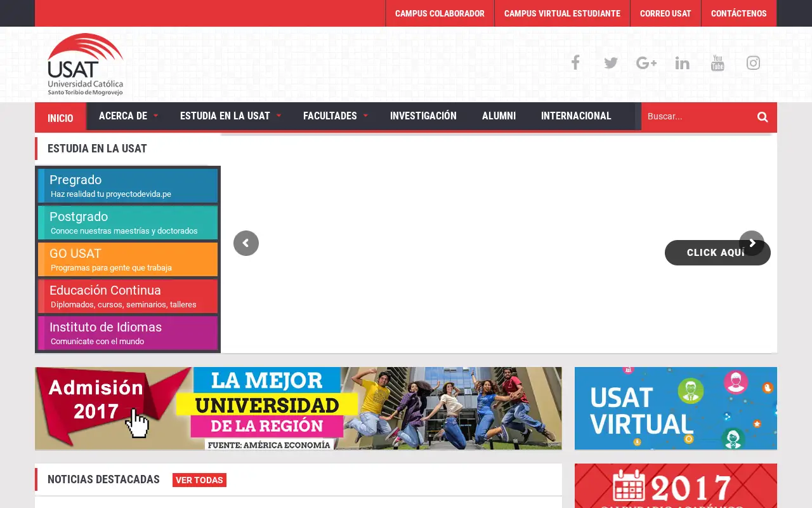
Task: Click the NOTICIAS DESTACADAS heading
Action: (103, 479)
